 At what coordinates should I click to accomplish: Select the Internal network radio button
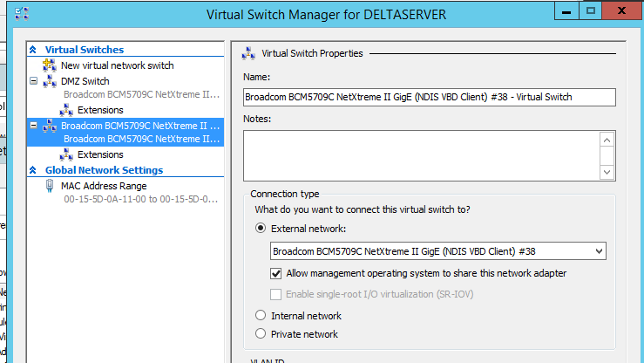click(261, 315)
